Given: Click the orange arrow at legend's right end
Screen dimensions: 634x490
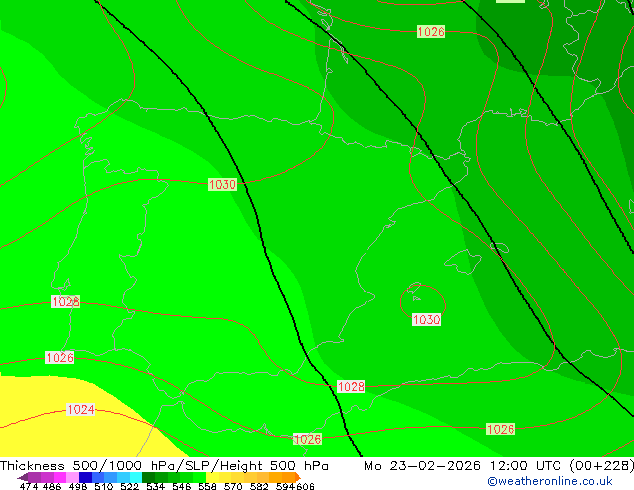Looking at the screenshot, I should (298, 477).
